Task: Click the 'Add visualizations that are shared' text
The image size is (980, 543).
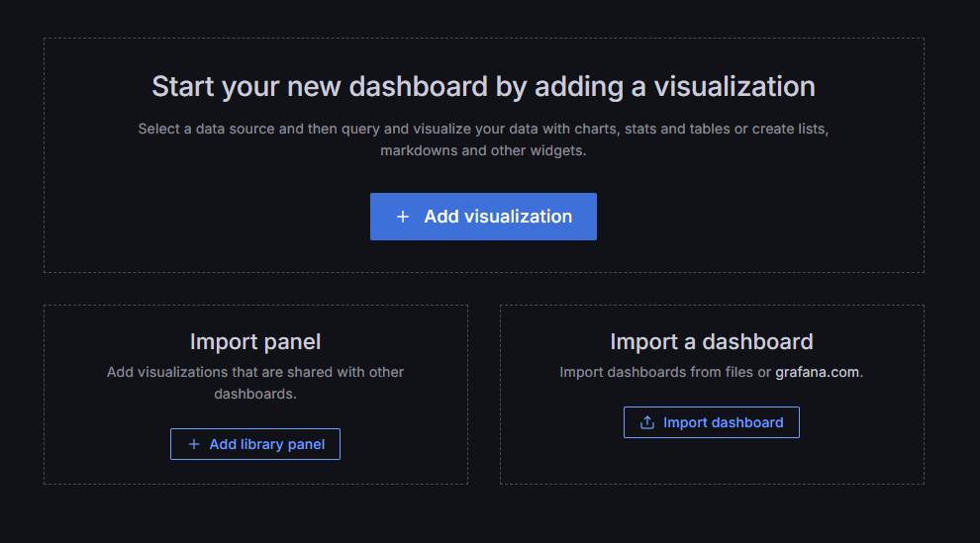Action: click(255, 372)
